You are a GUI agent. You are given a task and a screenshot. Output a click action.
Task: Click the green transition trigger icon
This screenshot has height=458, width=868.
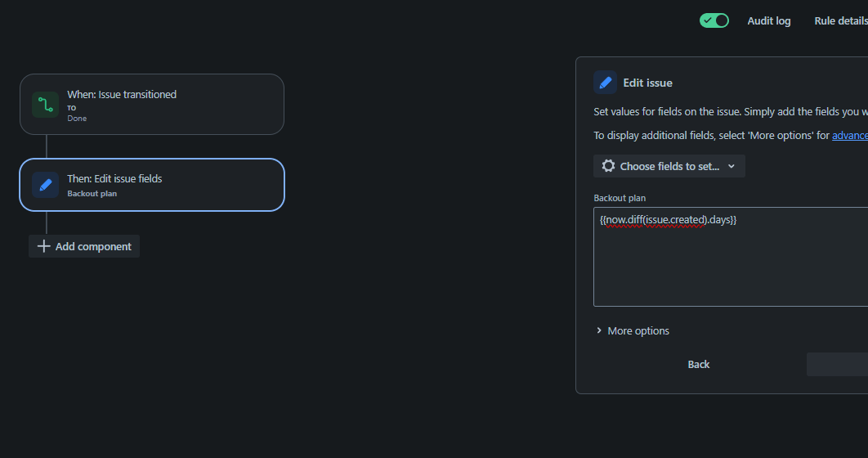click(x=46, y=105)
